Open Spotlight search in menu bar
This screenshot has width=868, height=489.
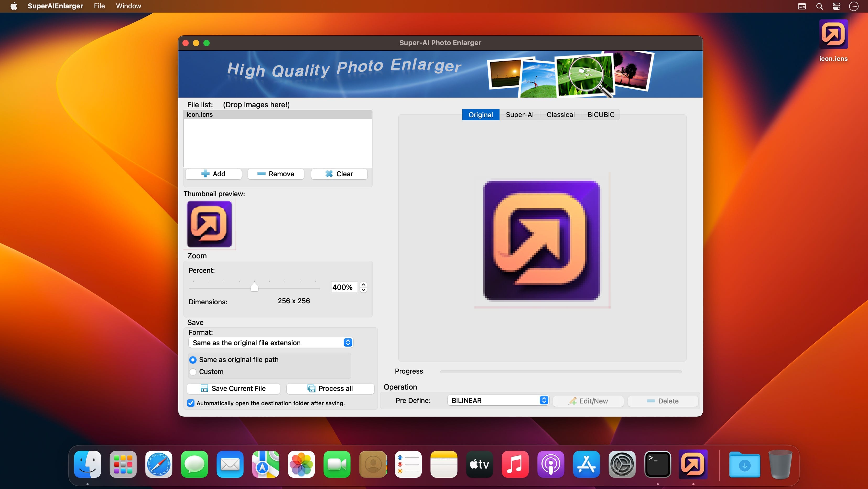pos(820,6)
